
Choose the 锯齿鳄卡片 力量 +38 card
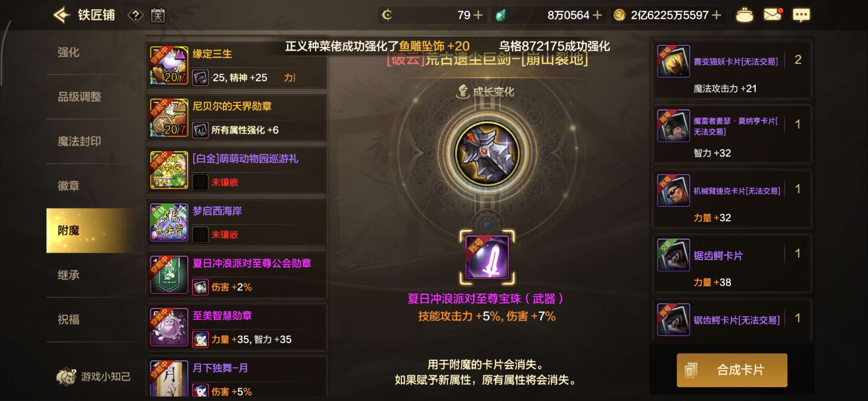(732, 264)
